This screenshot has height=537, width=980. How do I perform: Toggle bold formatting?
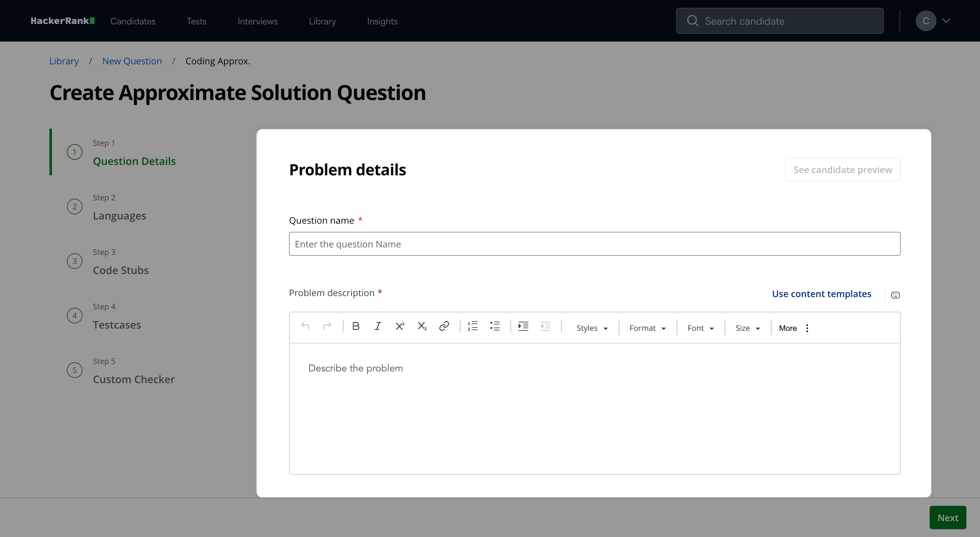pyautogui.click(x=356, y=326)
